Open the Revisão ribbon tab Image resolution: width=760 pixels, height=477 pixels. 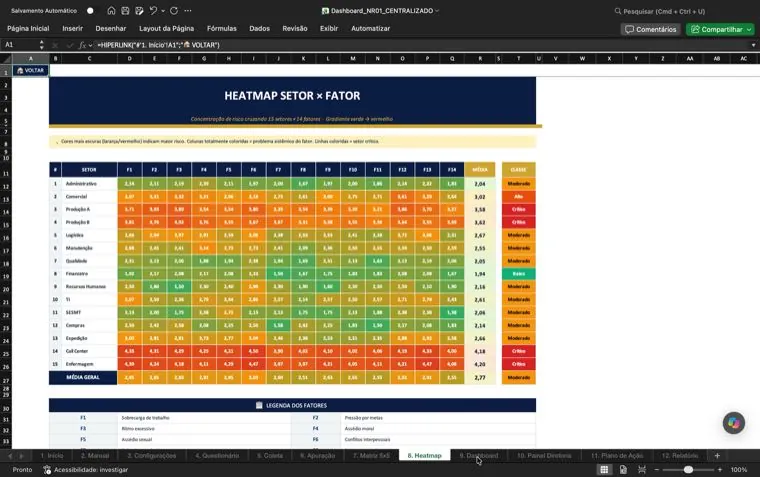coord(295,29)
